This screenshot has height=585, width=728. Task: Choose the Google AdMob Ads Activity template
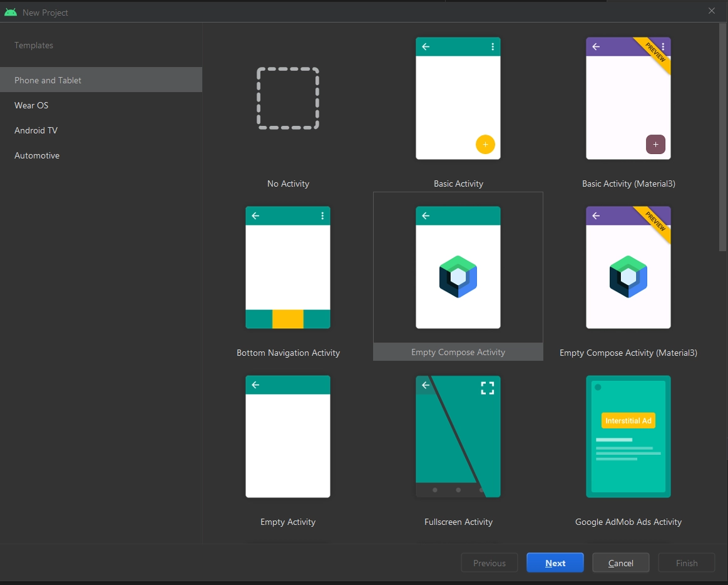(628, 437)
